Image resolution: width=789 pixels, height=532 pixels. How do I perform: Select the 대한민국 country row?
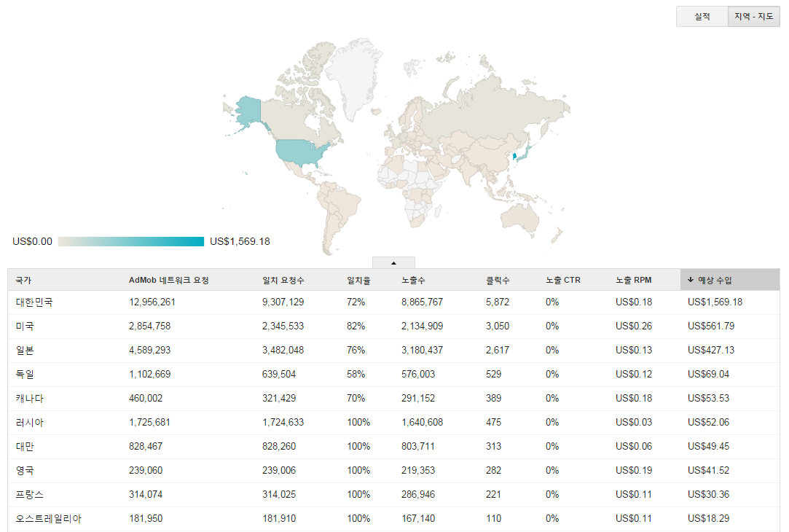pos(393,302)
